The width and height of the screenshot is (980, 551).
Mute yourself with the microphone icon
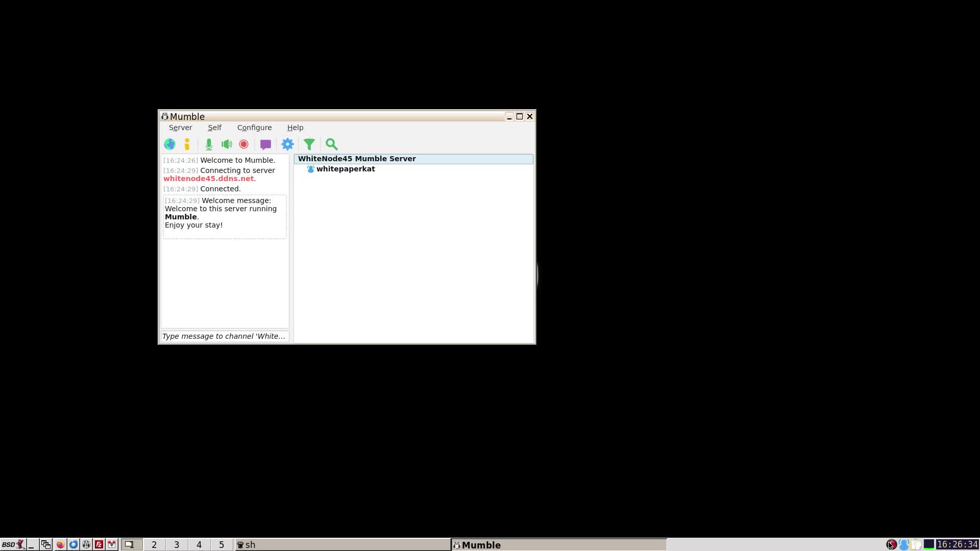(x=209, y=144)
